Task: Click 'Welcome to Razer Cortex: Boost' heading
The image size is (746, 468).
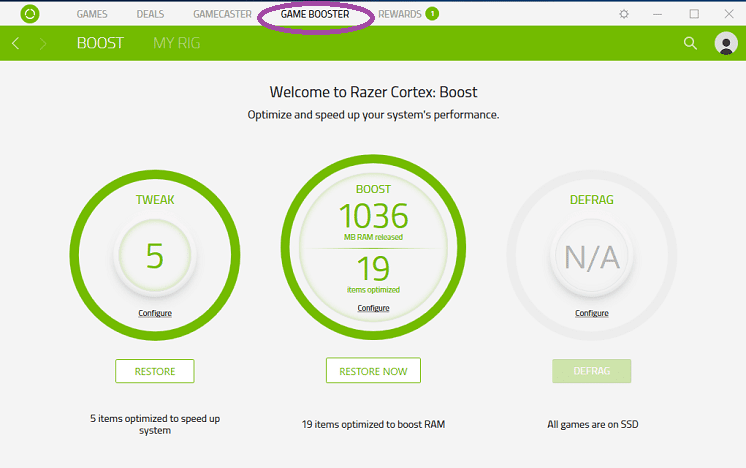Action: (373, 92)
